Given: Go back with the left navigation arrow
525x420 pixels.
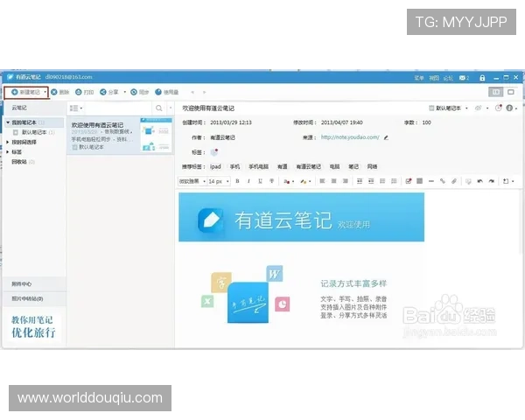Looking at the screenshot, I should coord(192,92).
